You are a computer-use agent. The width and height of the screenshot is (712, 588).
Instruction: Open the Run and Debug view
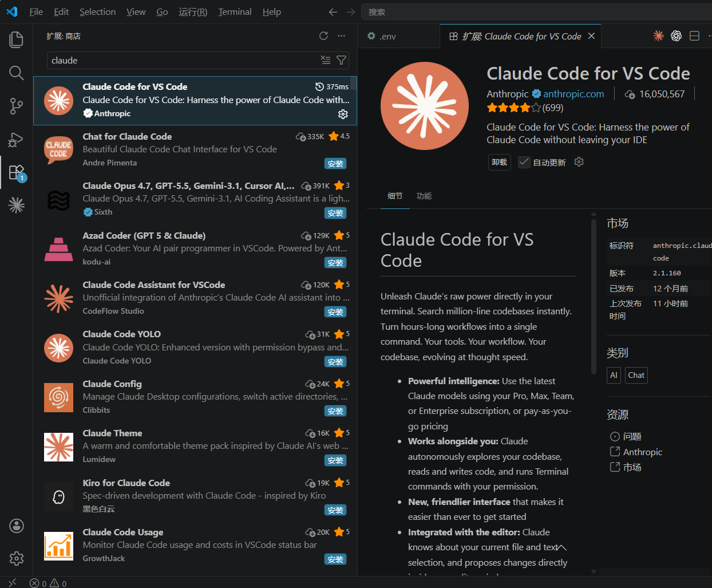17,139
